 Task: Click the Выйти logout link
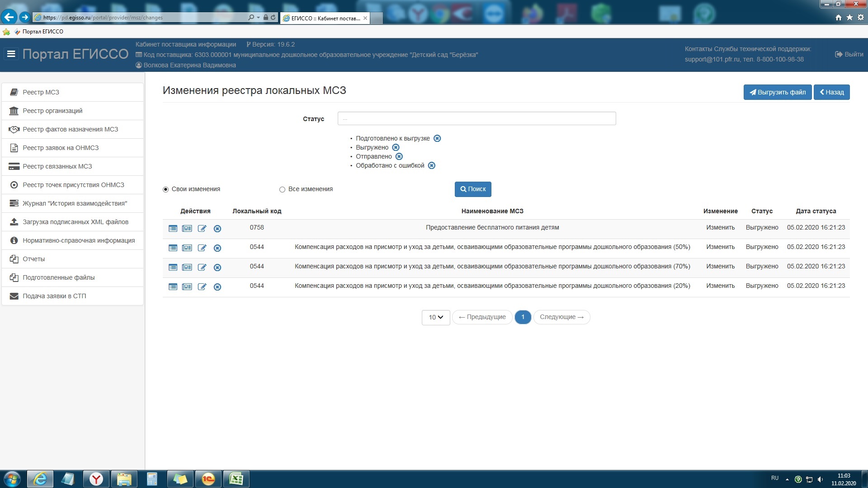tap(849, 54)
